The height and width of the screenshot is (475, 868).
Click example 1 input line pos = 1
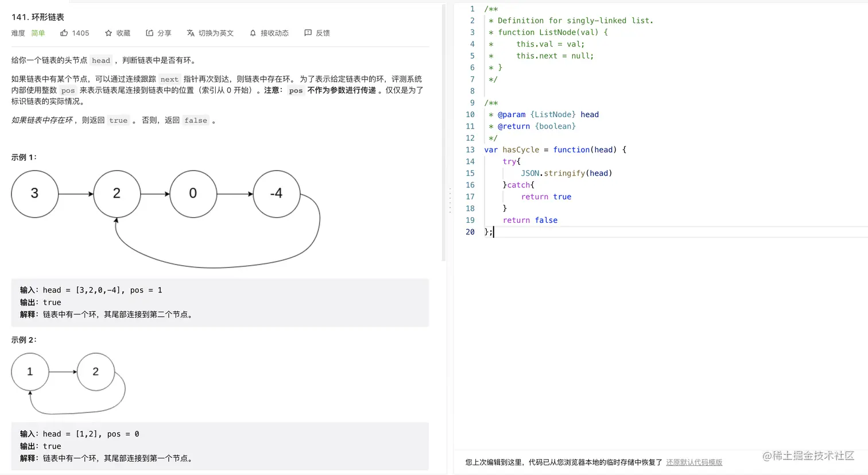point(91,290)
